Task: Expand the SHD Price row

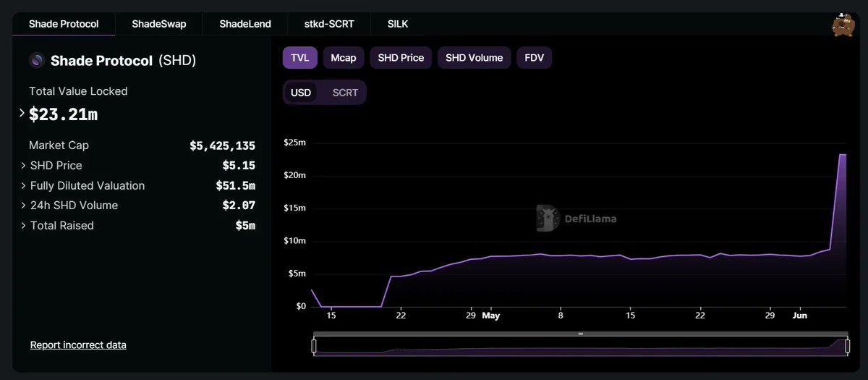Action: coord(24,166)
